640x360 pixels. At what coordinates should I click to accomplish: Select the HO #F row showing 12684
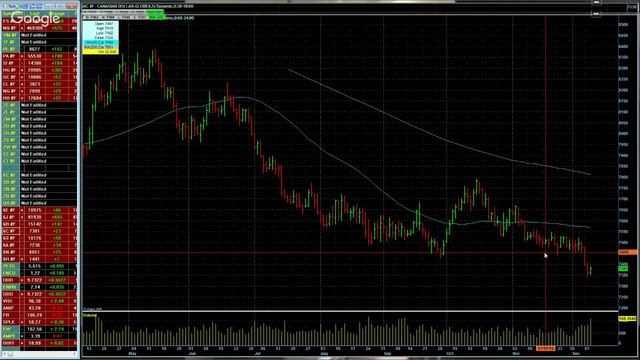point(39,98)
